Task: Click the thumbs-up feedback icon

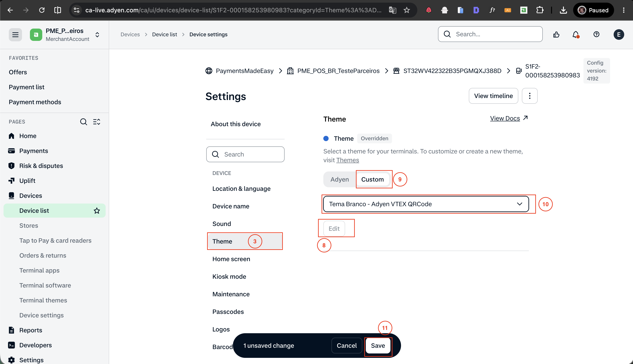Action: (556, 35)
